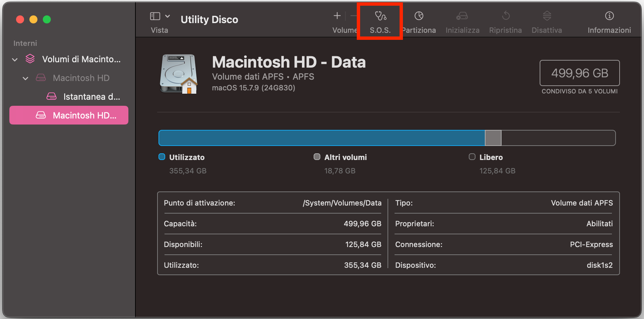Open the Informazioni info icon
The image size is (644, 319).
pyautogui.click(x=610, y=16)
